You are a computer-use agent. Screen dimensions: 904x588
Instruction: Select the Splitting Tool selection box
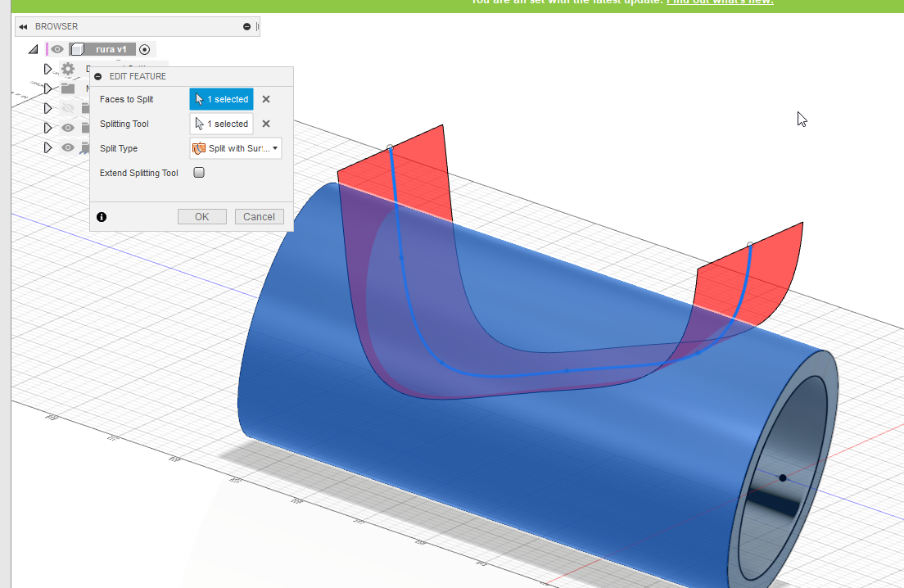221,124
